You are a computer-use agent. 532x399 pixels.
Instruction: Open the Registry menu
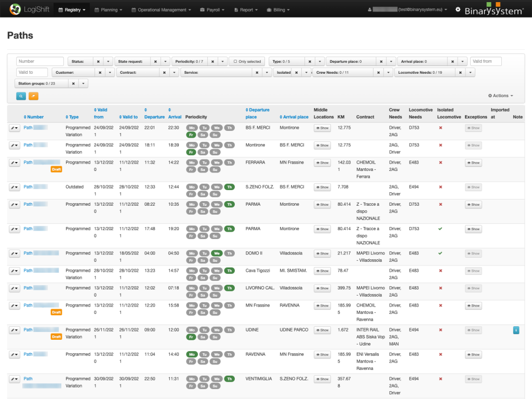pos(72,10)
